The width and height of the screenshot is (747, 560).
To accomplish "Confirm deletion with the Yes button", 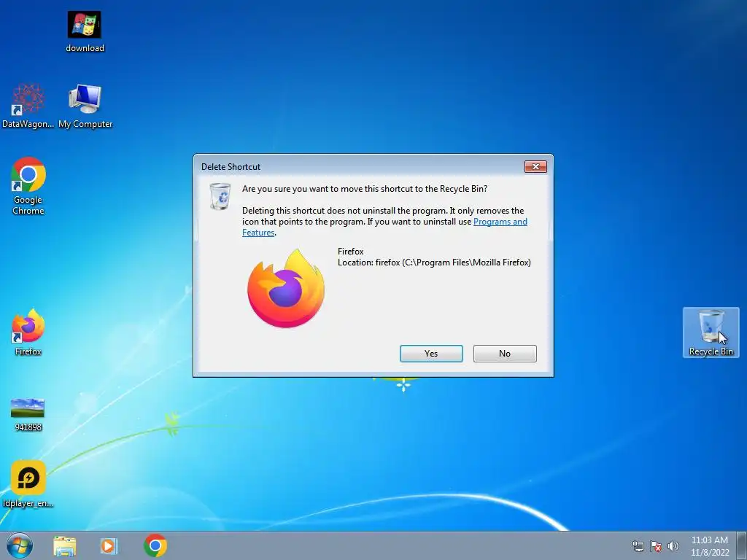I will click(x=431, y=354).
